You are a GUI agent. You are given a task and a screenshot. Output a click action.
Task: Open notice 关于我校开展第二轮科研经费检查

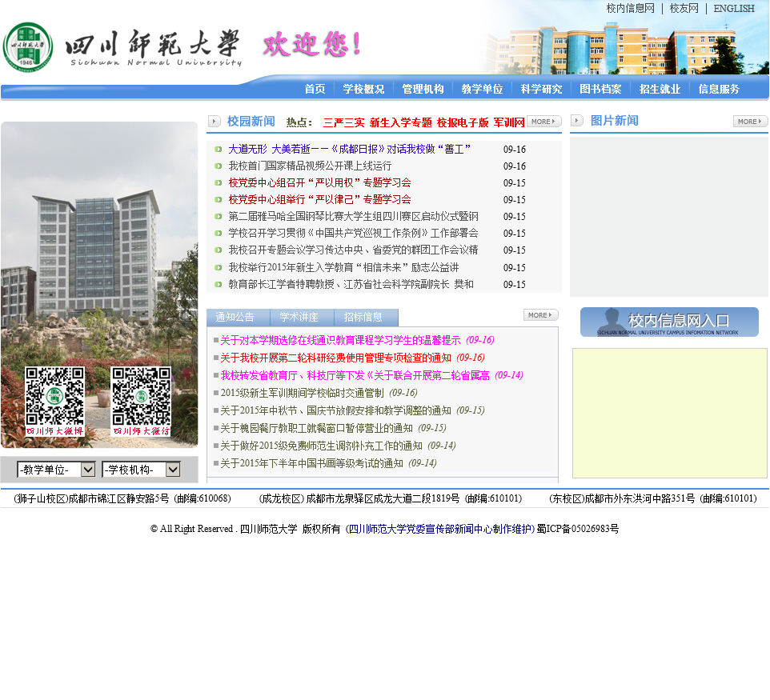pos(335,358)
